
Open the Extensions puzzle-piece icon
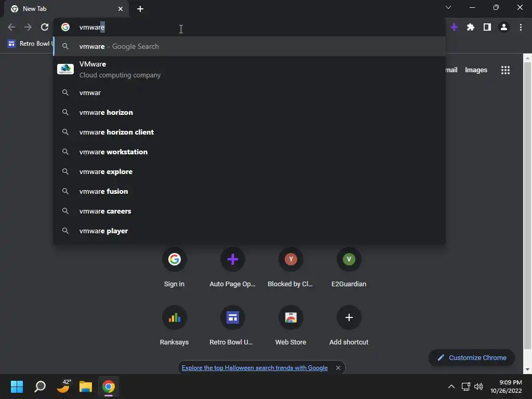[x=471, y=27]
